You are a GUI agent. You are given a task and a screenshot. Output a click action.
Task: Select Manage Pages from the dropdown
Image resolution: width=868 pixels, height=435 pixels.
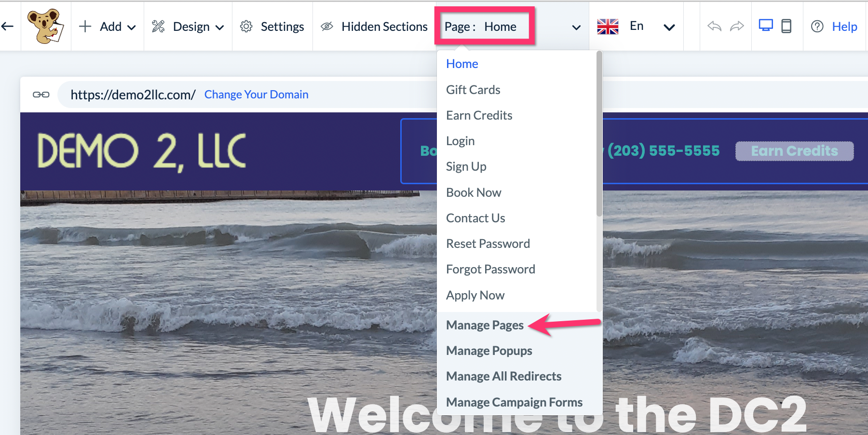[x=485, y=325]
